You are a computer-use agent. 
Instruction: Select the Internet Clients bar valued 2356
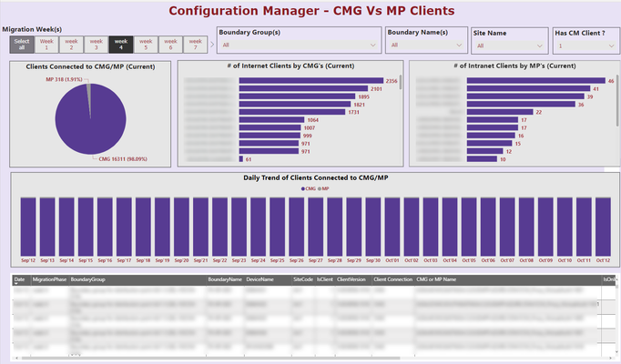(x=310, y=81)
